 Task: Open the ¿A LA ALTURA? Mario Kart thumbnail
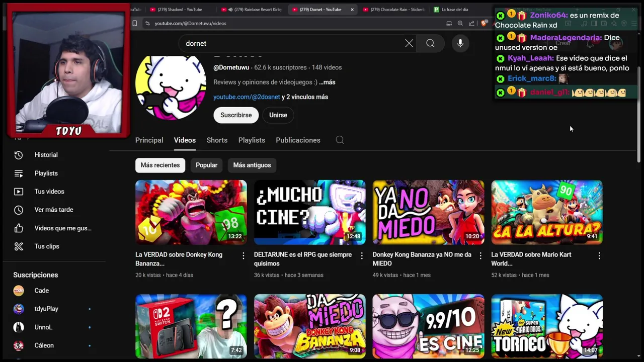pos(547,212)
